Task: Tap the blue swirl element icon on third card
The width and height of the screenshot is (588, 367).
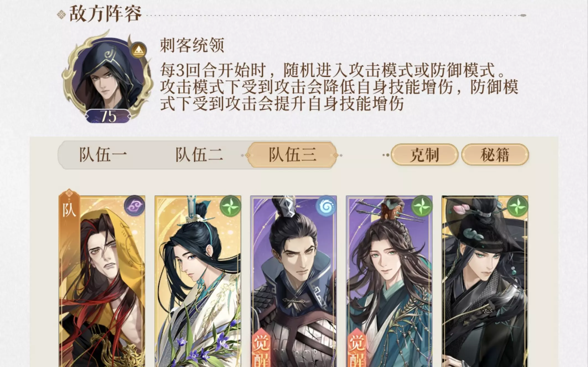Action: (326, 206)
